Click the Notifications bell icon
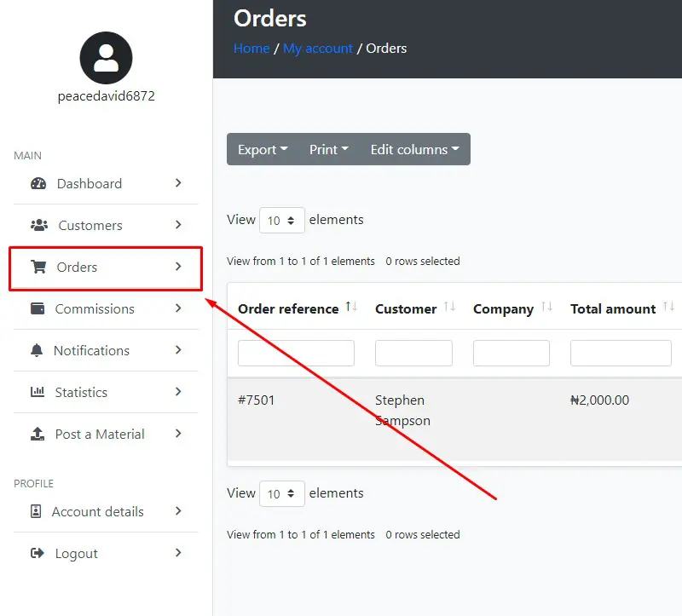682x616 pixels. (37, 350)
